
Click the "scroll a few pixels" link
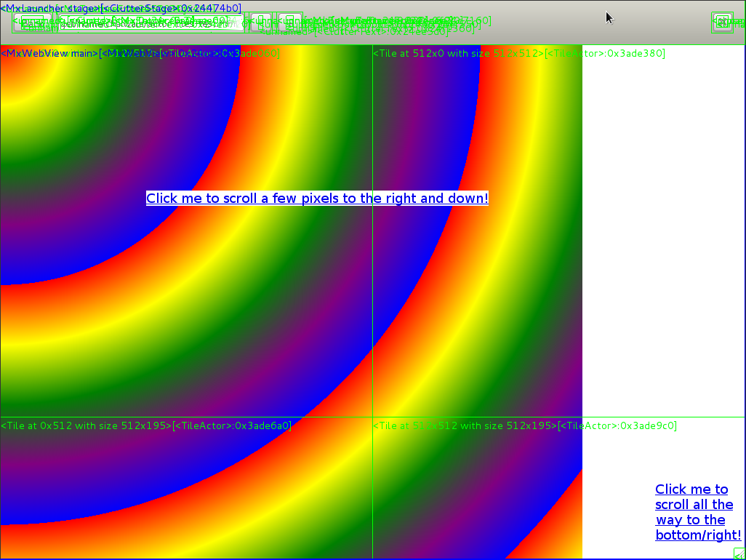click(317, 199)
